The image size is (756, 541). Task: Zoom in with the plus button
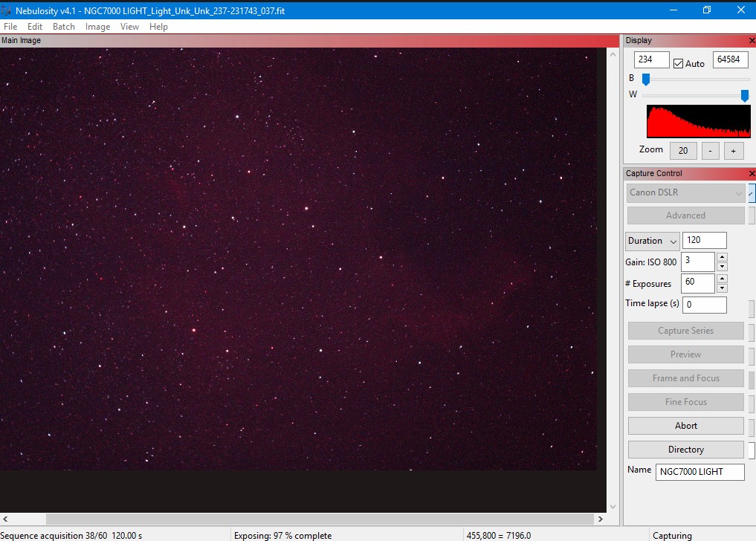pos(734,150)
